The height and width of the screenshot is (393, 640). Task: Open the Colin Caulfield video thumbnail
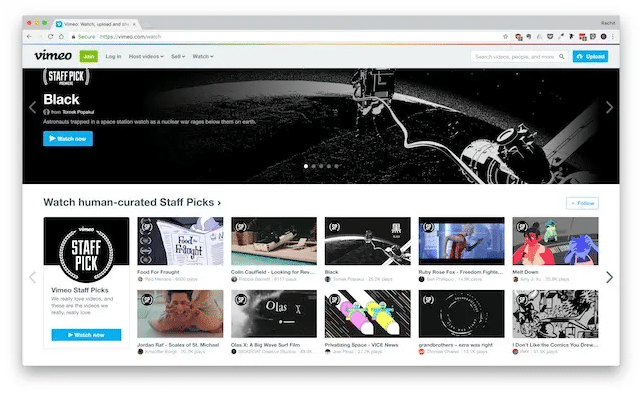coord(274,241)
